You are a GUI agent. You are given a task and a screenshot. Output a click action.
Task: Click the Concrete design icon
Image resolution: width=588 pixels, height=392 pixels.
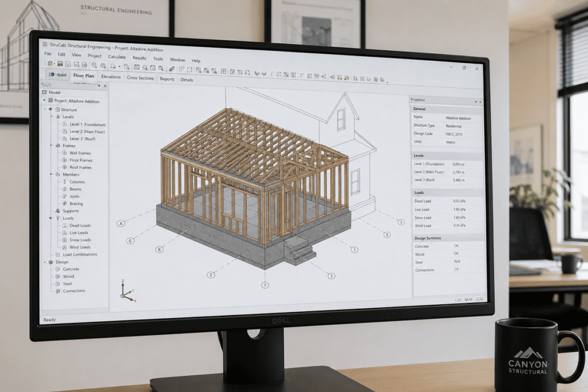tap(58, 269)
